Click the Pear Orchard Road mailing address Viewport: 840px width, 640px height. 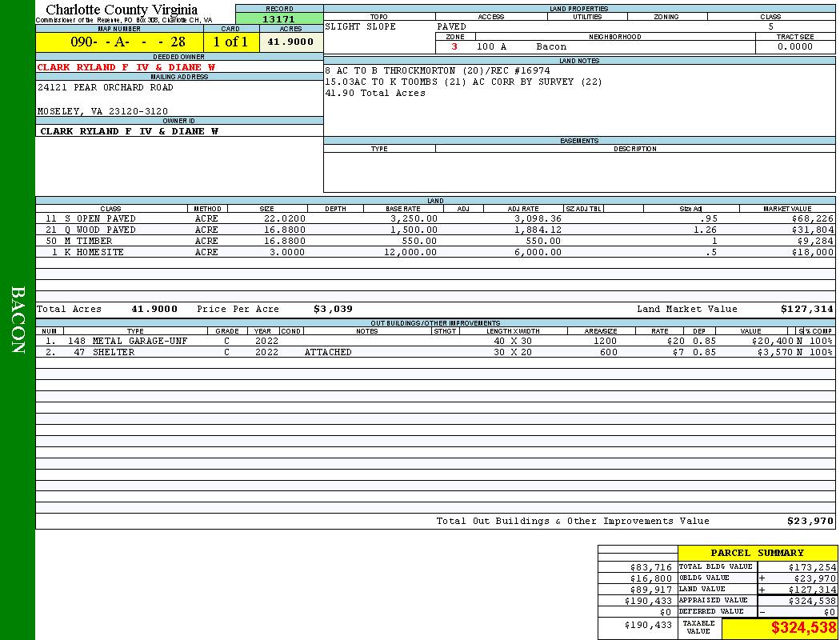[x=105, y=87]
